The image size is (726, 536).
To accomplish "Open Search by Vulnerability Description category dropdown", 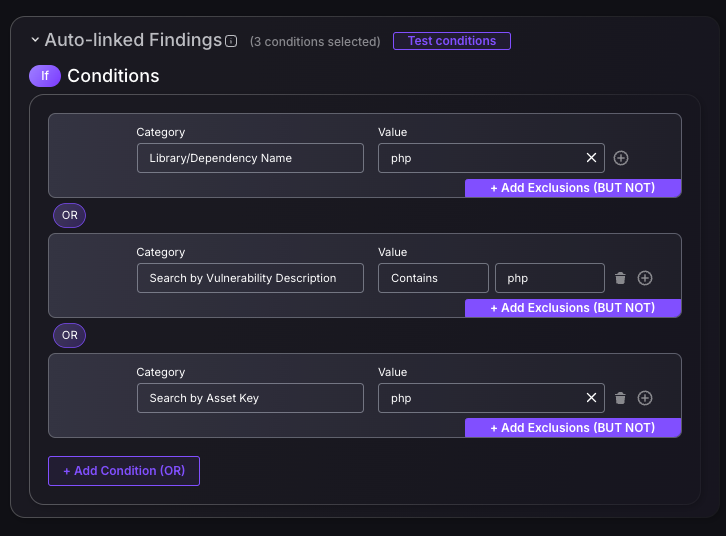I will click(250, 278).
